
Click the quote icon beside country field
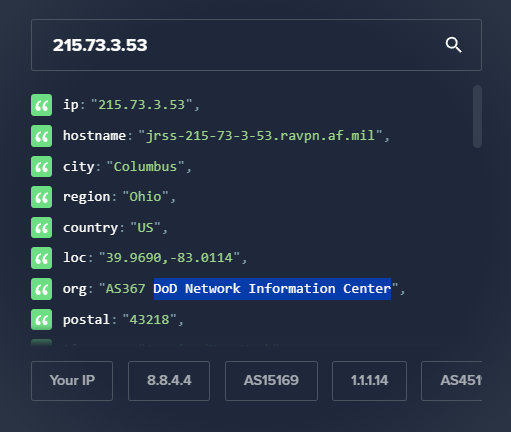click(x=41, y=228)
